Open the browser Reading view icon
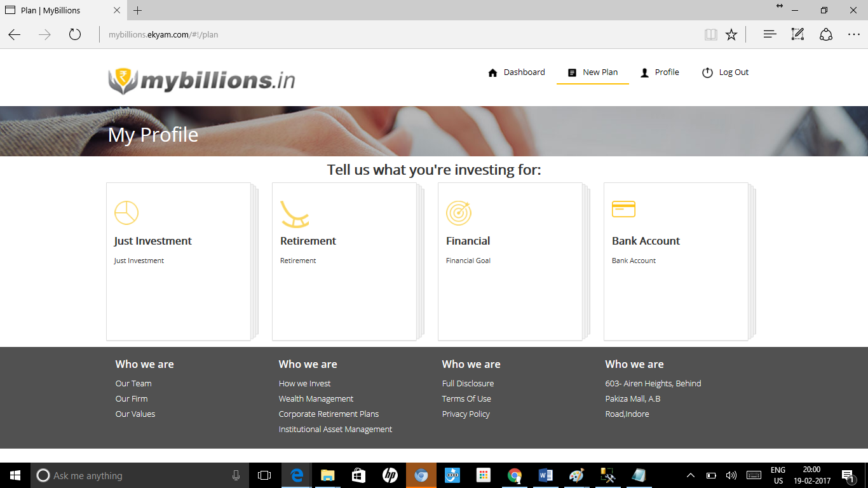The image size is (868, 488). [x=710, y=35]
